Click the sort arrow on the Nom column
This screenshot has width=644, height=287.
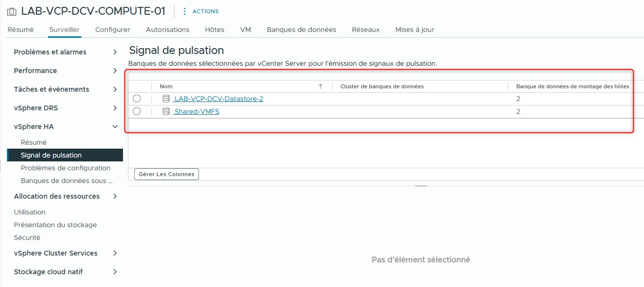pos(321,86)
